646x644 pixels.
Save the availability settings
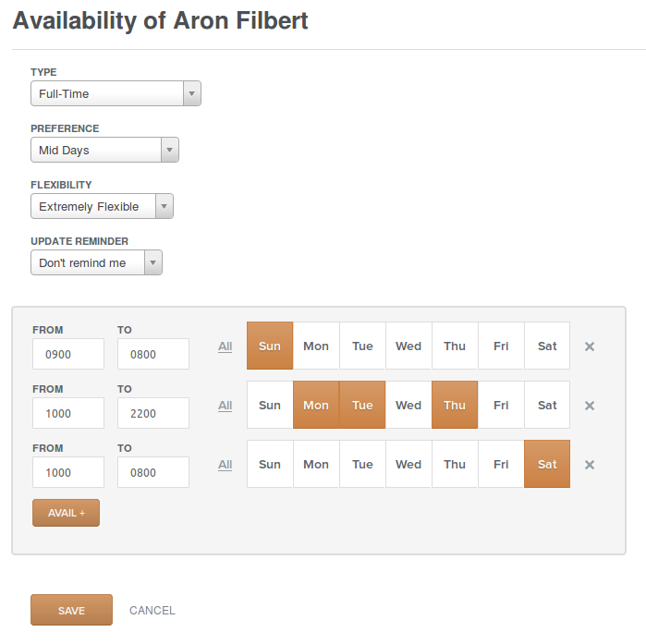(71, 610)
